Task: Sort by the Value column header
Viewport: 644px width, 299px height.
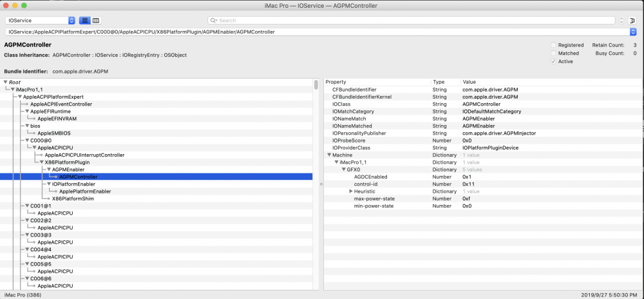Action: tap(552, 82)
